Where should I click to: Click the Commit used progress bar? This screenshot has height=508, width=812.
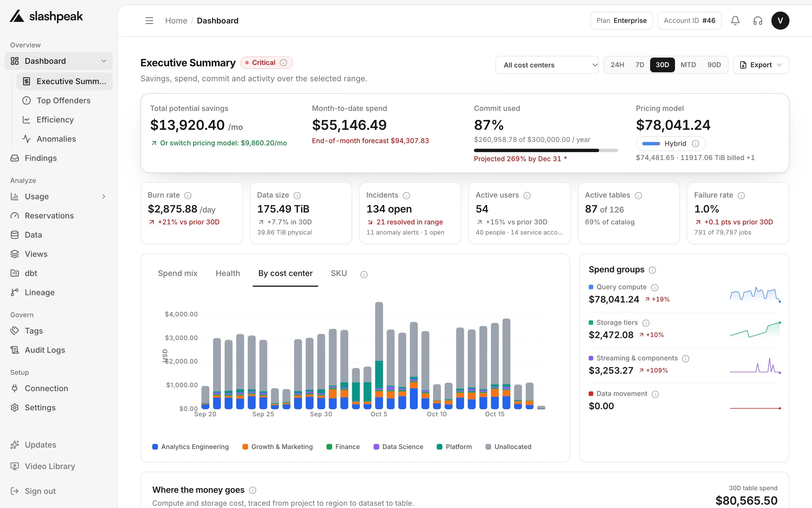pyautogui.click(x=546, y=150)
